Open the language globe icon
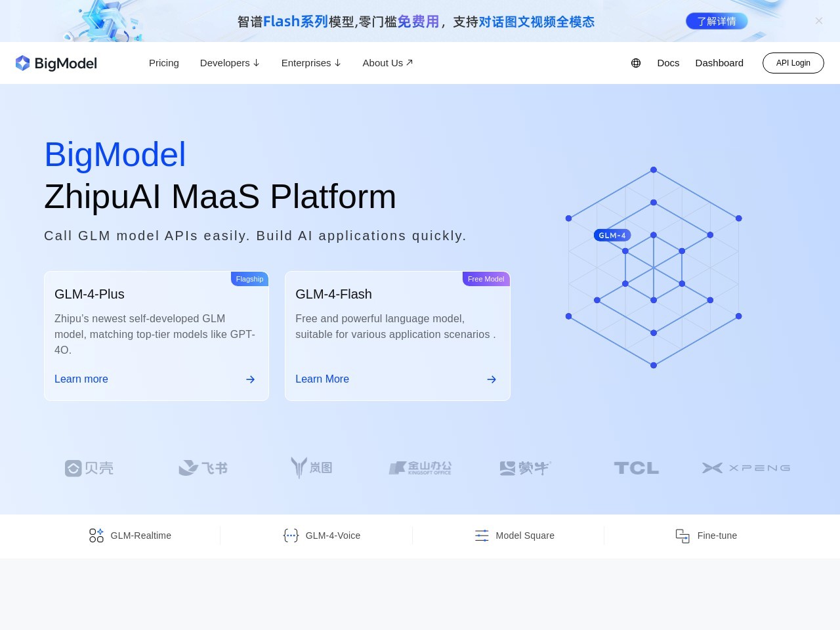Image resolution: width=840 pixels, height=630 pixels. 636,63
